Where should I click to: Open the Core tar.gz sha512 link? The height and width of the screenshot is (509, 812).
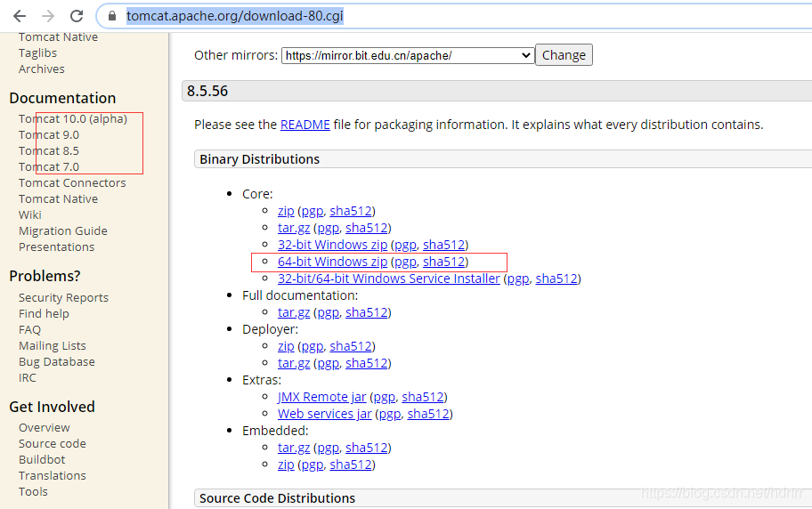click(x=367, y=228)
